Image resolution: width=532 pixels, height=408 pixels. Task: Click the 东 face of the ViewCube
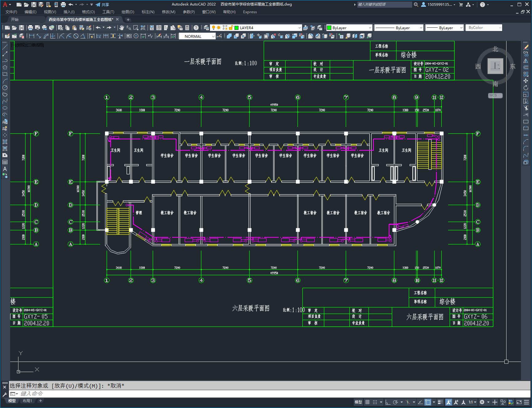tap(512, 66)
